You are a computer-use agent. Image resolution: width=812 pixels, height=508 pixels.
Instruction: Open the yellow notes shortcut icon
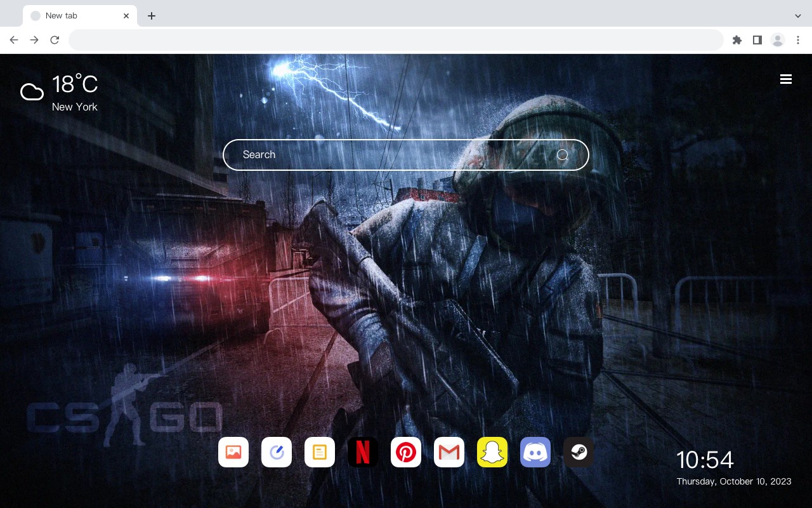pos(320,452)
